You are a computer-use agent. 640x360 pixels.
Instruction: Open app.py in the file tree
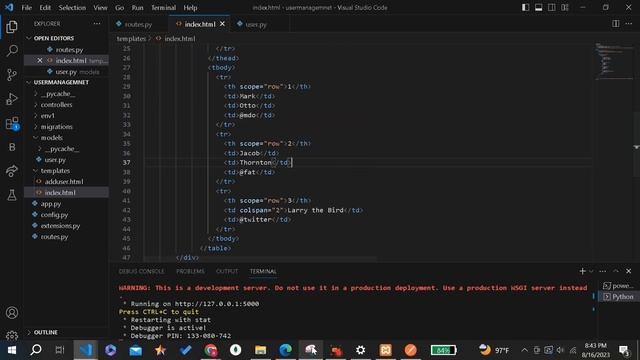(51, 204)
